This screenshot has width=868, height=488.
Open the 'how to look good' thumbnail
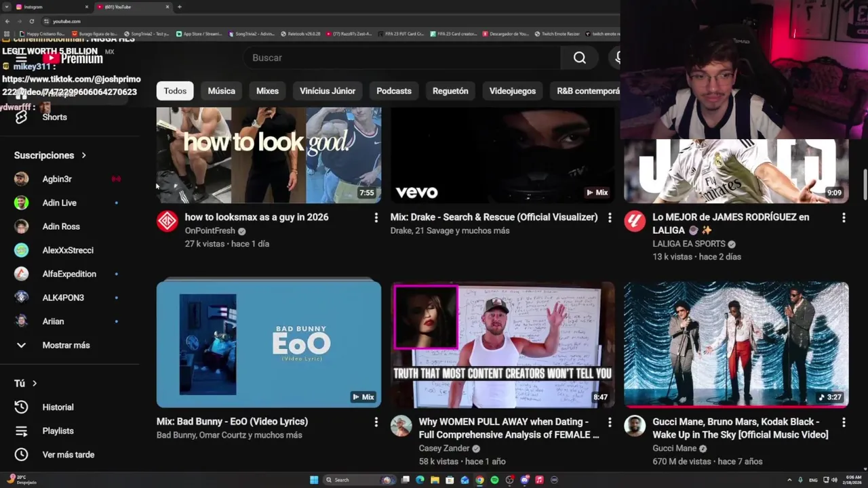[269, 155]
